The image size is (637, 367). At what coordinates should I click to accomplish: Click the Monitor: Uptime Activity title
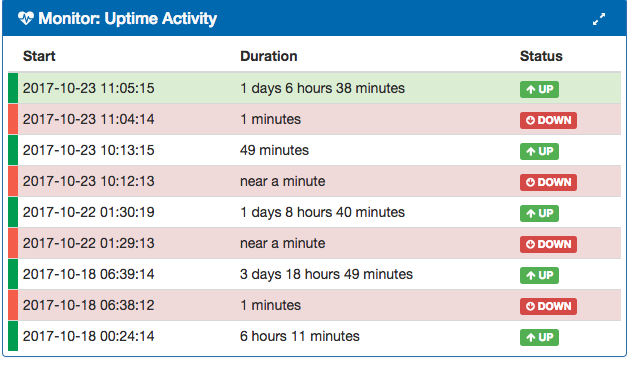128,19
